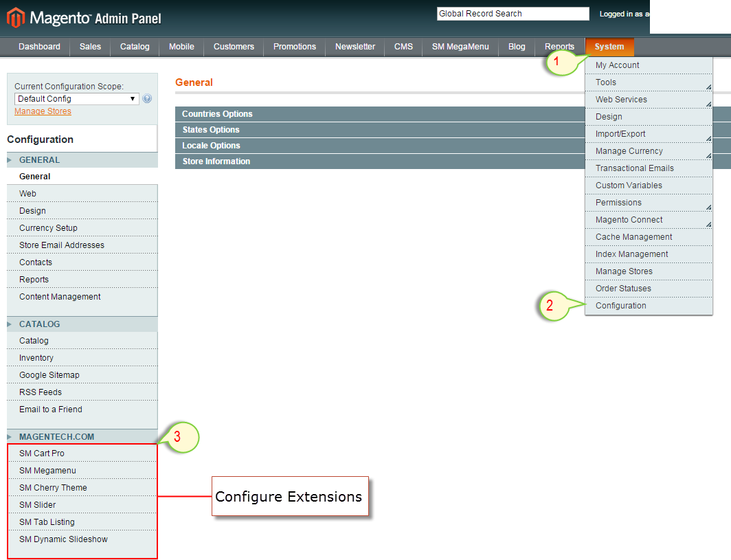Open the SM Dynamic Slideshow settings

point(82,539)
